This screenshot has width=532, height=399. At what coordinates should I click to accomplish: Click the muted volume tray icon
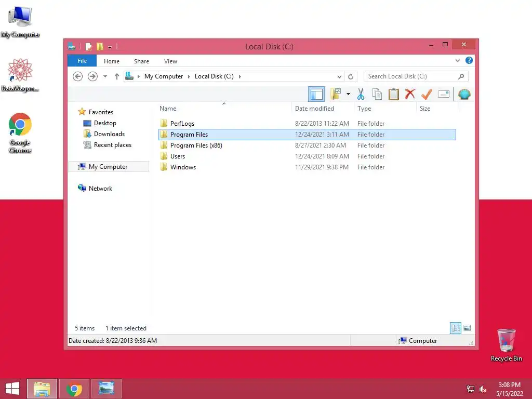[x=483, y=389]
